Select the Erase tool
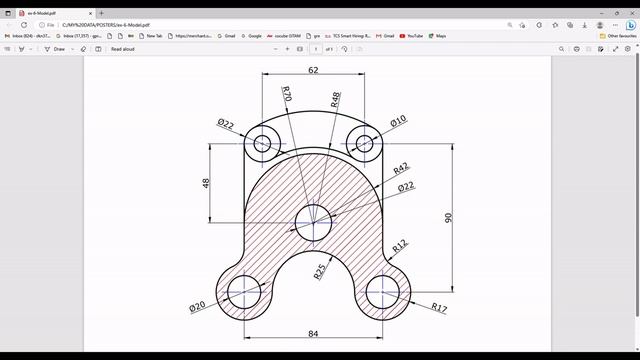The image size is (640, 360). coord(83,49)
